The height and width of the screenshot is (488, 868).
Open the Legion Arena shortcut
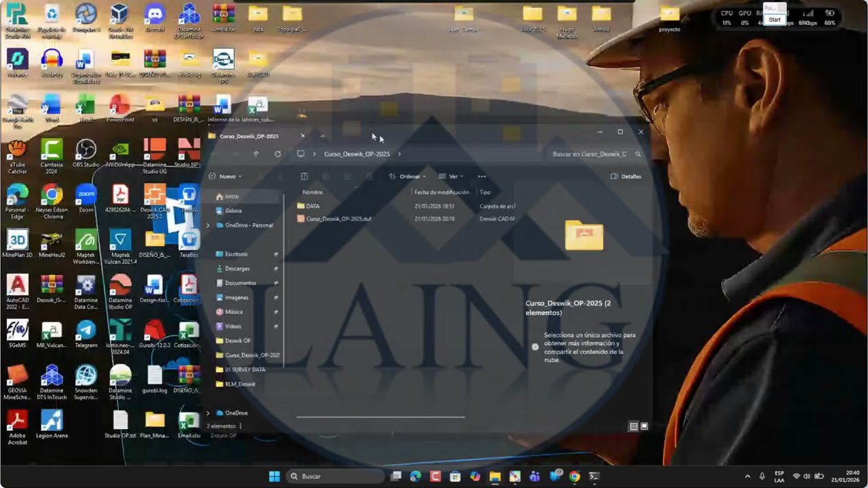(52, 424)
